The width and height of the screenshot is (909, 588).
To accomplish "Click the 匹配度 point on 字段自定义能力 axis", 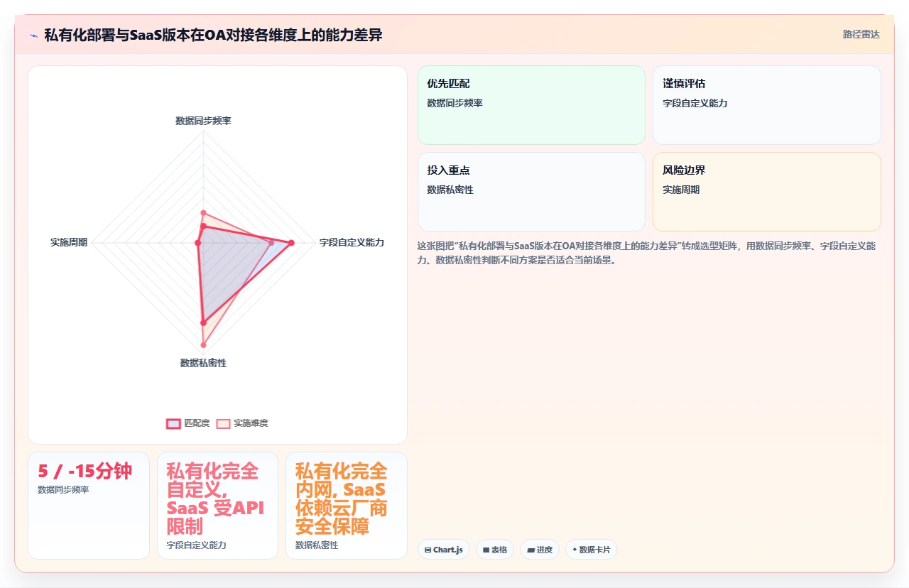I will pos(290,243).
